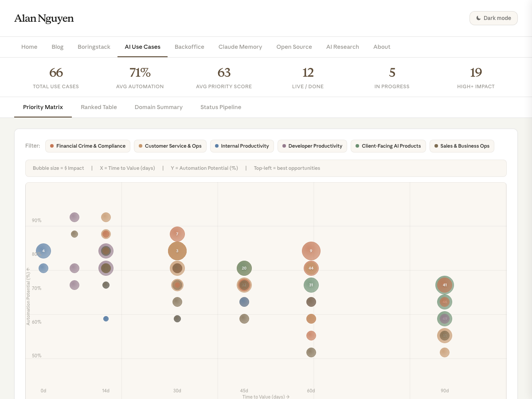Click the blue bubble labeled 4

pos(43,251)
